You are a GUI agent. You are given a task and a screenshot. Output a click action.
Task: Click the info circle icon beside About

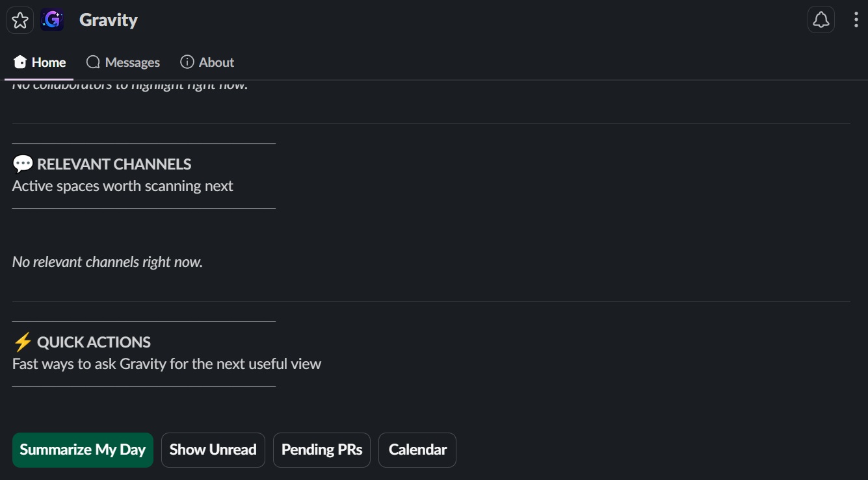pos(187,62)
